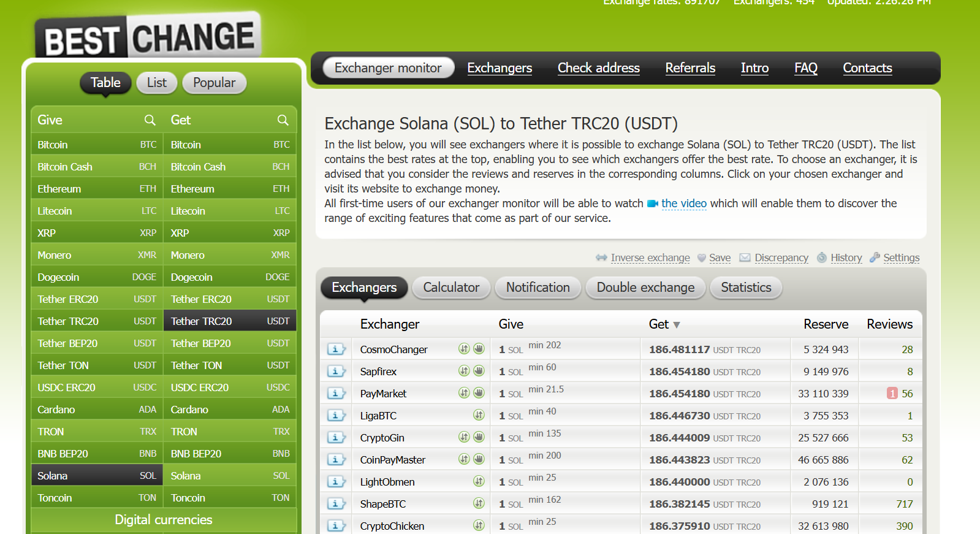Screen dimensions: 980x534
Task: Click the hand icon beside Sapfirex
Action: point(479,371)
